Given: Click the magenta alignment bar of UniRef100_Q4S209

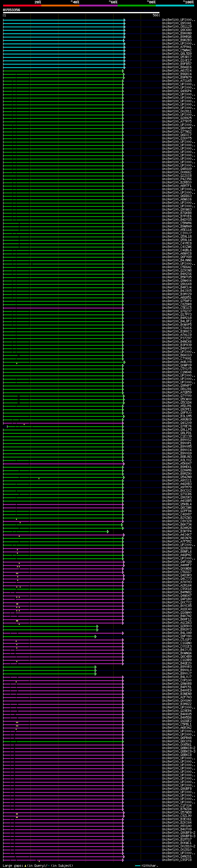Looking at the screenshot, I should point(63,423).
